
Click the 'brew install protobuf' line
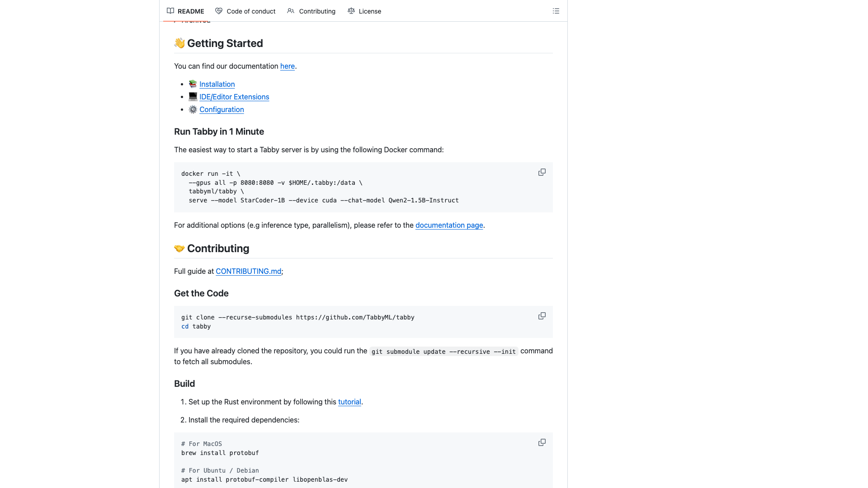tap(220, 453)
